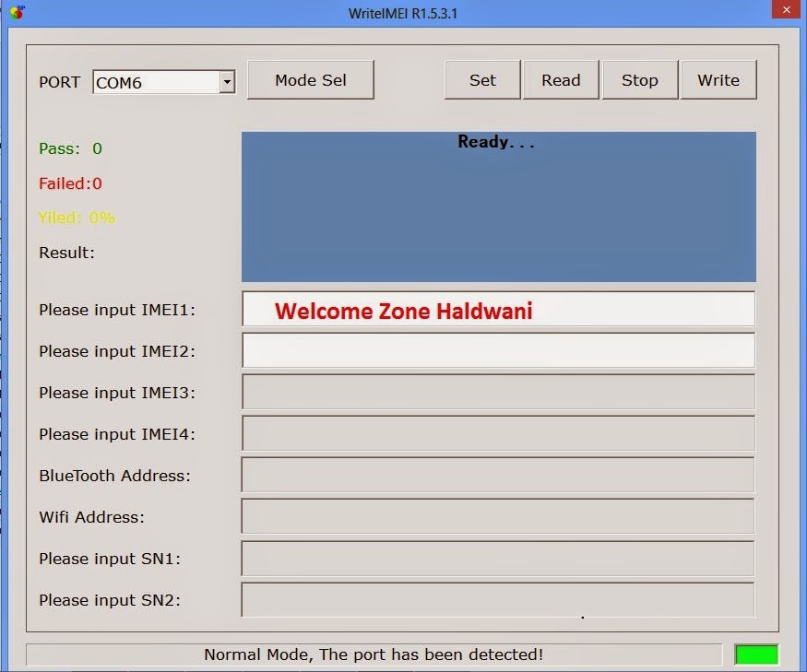Click the green status indicator box
The height and width of the screenshot is (672, 807).
(x=756, y=654)
